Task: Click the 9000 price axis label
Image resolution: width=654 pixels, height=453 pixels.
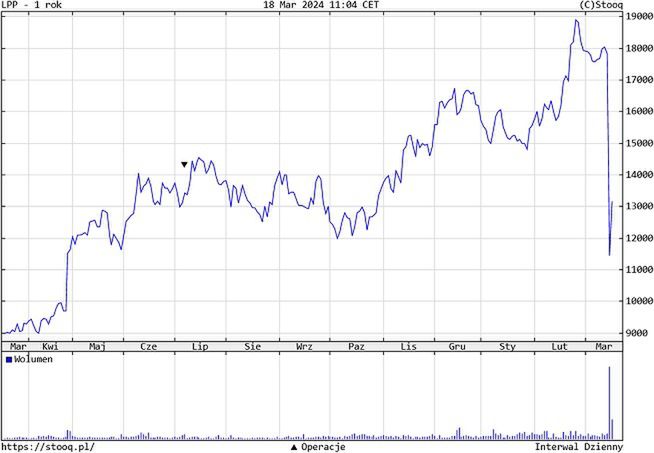Action: click(636, 333)
